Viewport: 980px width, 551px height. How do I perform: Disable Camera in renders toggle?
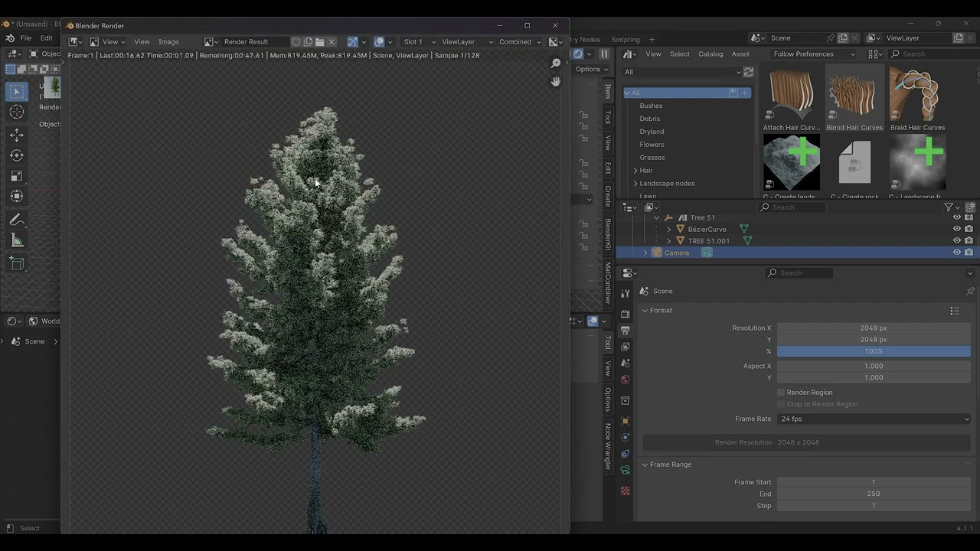(x=969, y=253)
